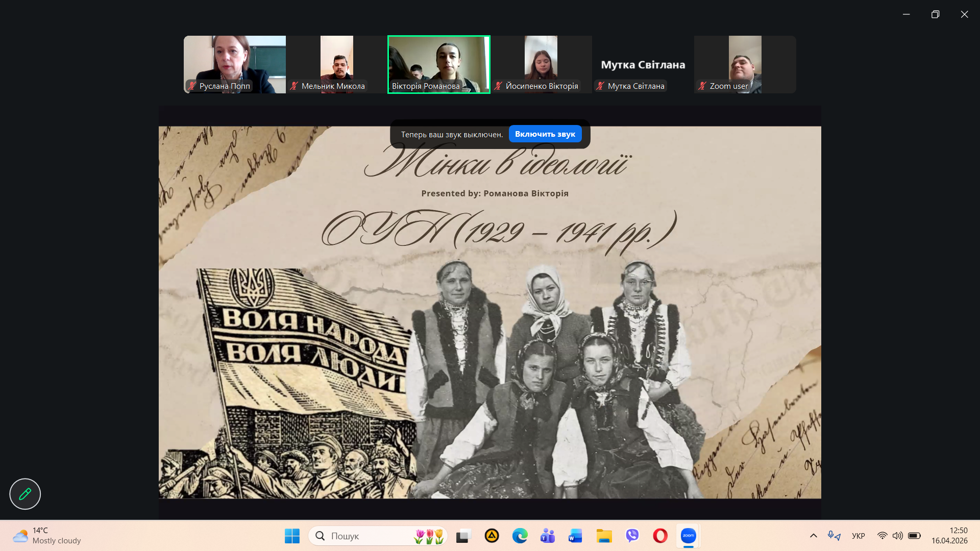980x551 pixels.
Task: Launch Viber from the taskbar
Action: tap(632, 536)
